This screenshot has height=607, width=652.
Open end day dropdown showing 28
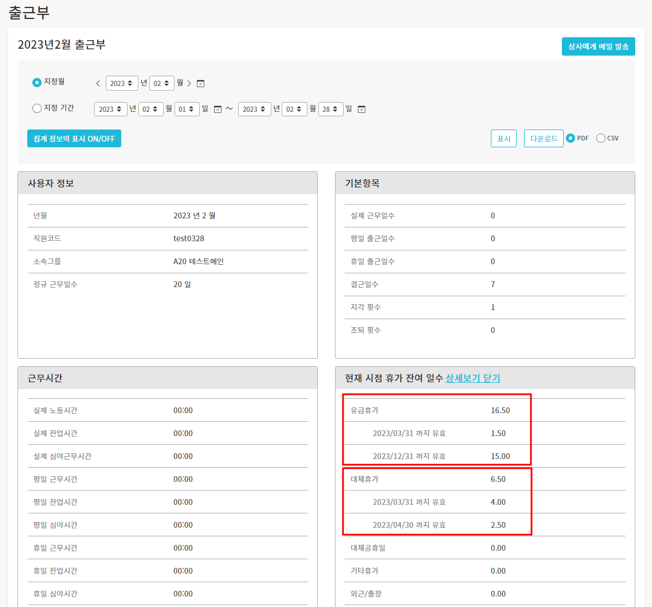point(330,109)
